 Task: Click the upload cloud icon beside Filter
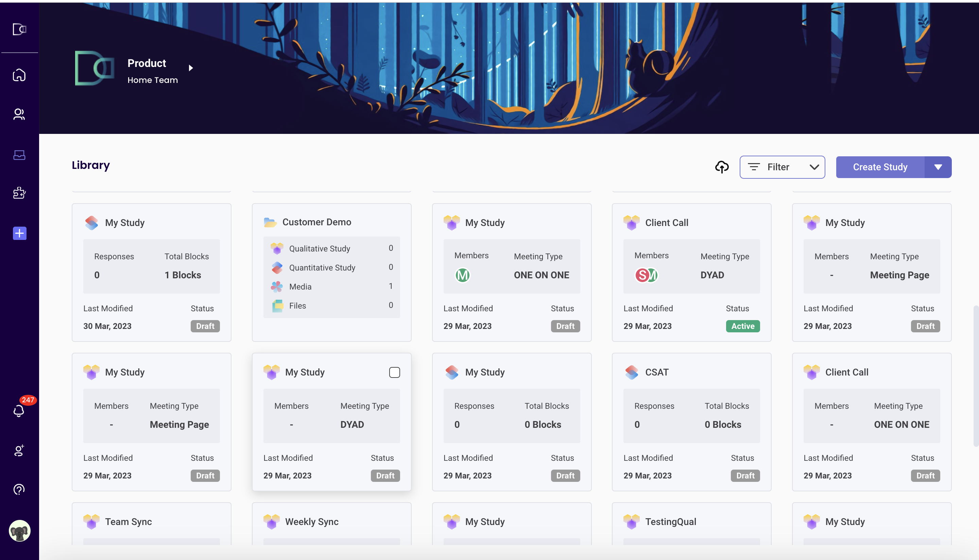[x=722, y=167]
